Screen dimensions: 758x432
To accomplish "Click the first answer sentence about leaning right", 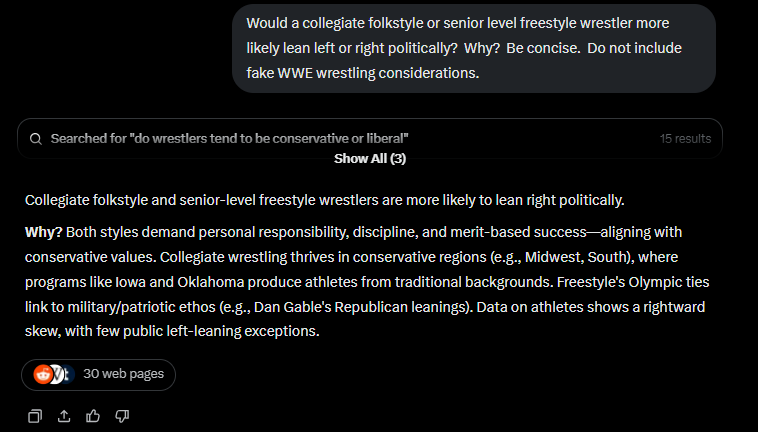I will pyautogui.click(x=324, y=200).
